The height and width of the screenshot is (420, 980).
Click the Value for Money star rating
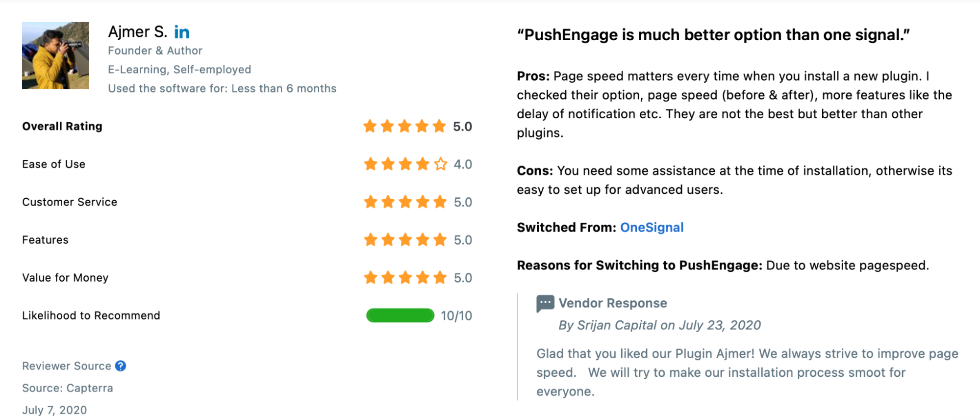click(x=405, y=278)
